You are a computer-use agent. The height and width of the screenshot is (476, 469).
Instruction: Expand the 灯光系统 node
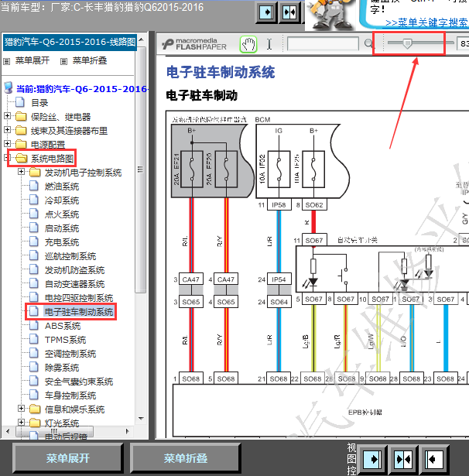21,422
